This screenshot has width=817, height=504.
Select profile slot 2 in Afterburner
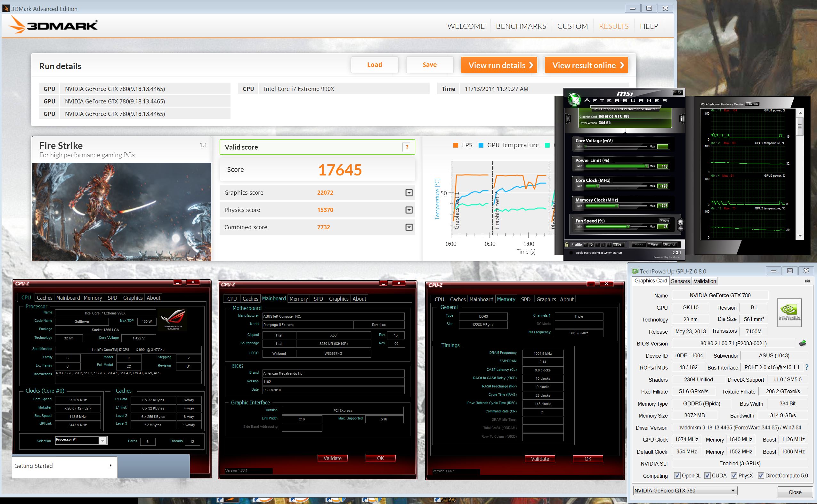591,245
